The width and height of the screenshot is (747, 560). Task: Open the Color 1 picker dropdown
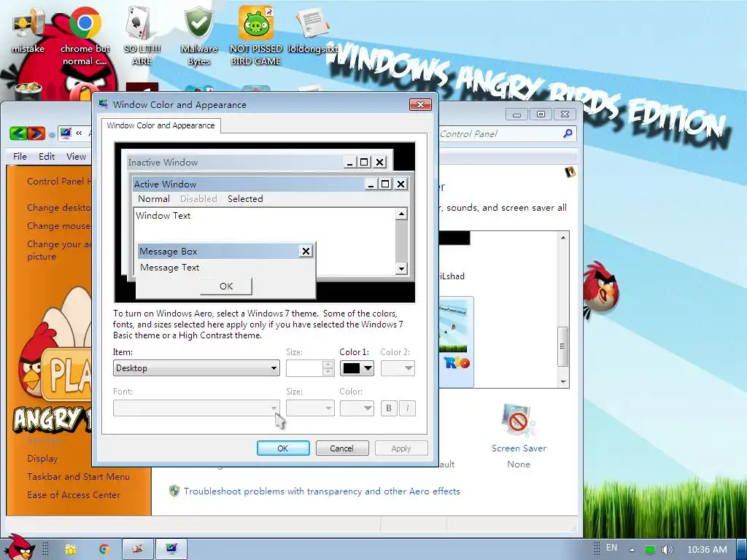tap(357, 368)
